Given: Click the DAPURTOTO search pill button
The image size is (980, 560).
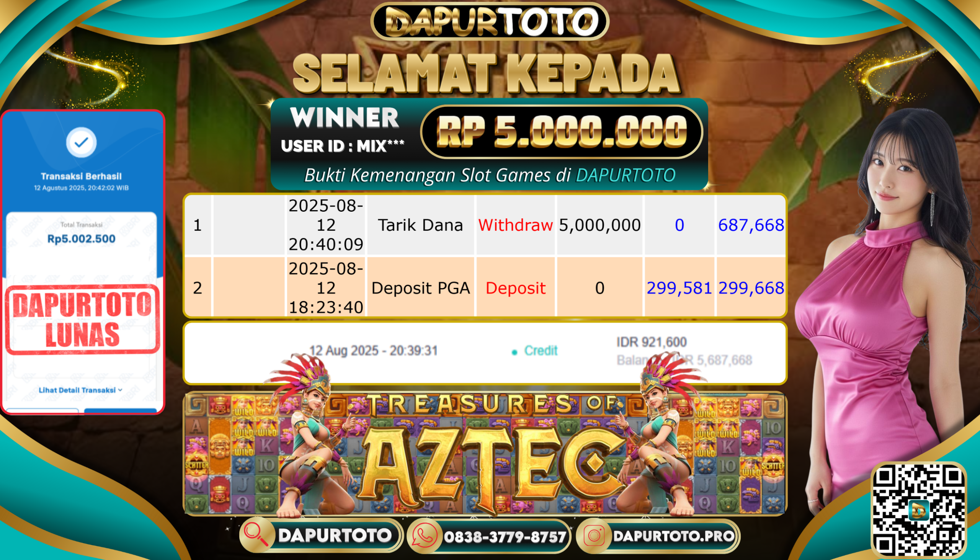Looking at the screenshot, I should 321,535.
